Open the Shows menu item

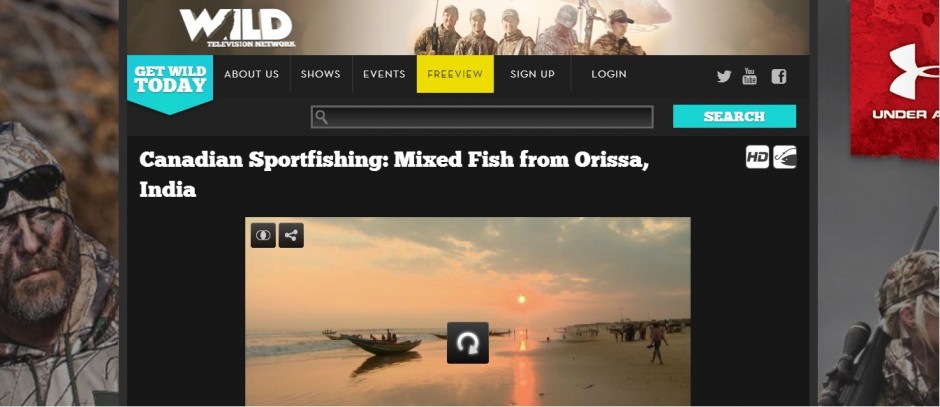(x=320, y=74)
